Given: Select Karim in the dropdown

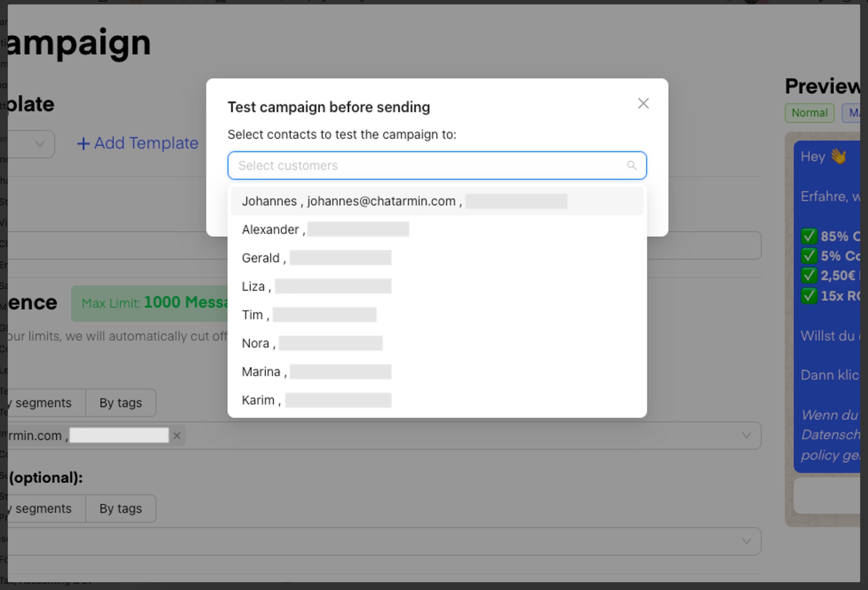Looking at the screenshot, I should (x=258, y=400).
